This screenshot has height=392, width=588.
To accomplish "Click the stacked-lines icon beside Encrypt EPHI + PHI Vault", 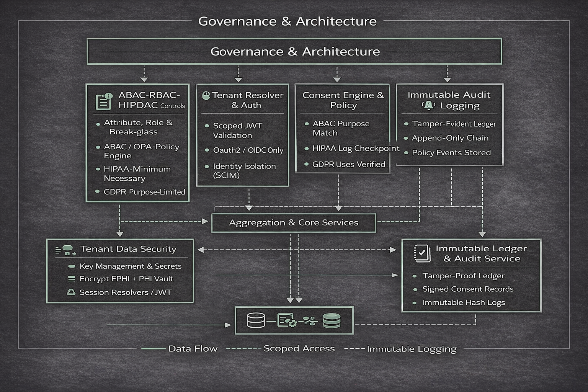I will point(72,279).
